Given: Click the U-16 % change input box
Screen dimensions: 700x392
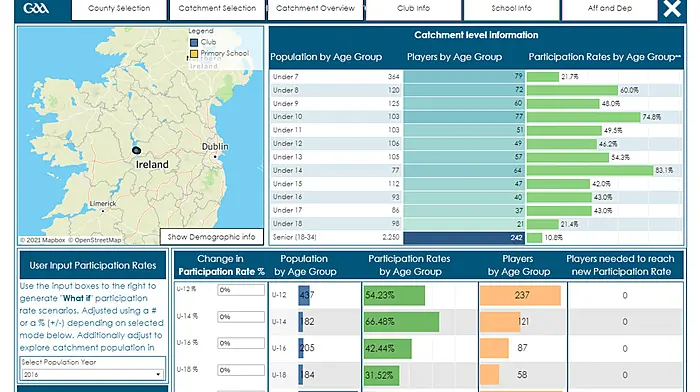Looking at the screenshot, I should [241, 343].
